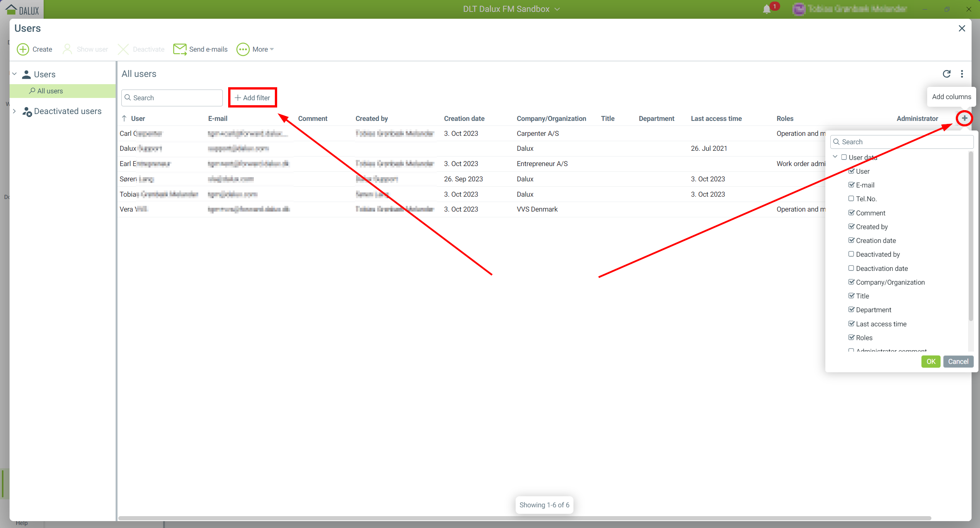The image size is (980, 528).
Task: Click the refresh icon in All users
Action: (946, 74)
